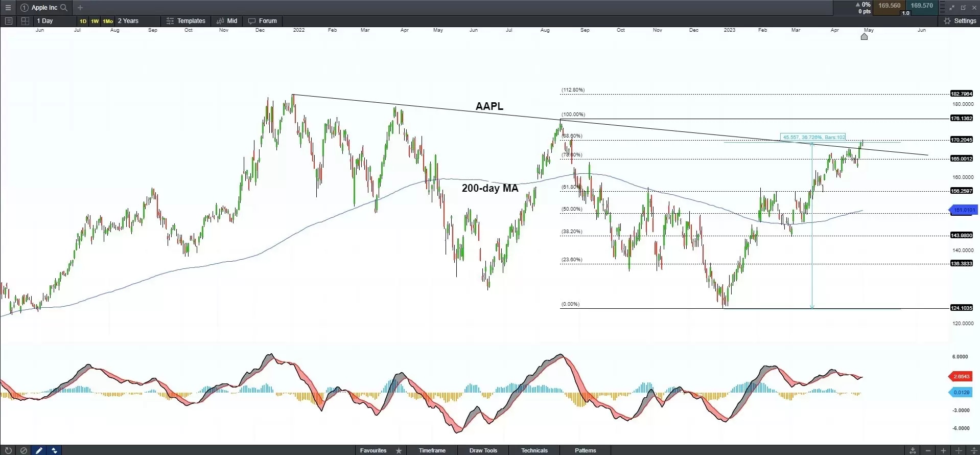Click the horizontal expand crosshair icon
This screenshot has height=455, width=980.
tap(959, 450)
